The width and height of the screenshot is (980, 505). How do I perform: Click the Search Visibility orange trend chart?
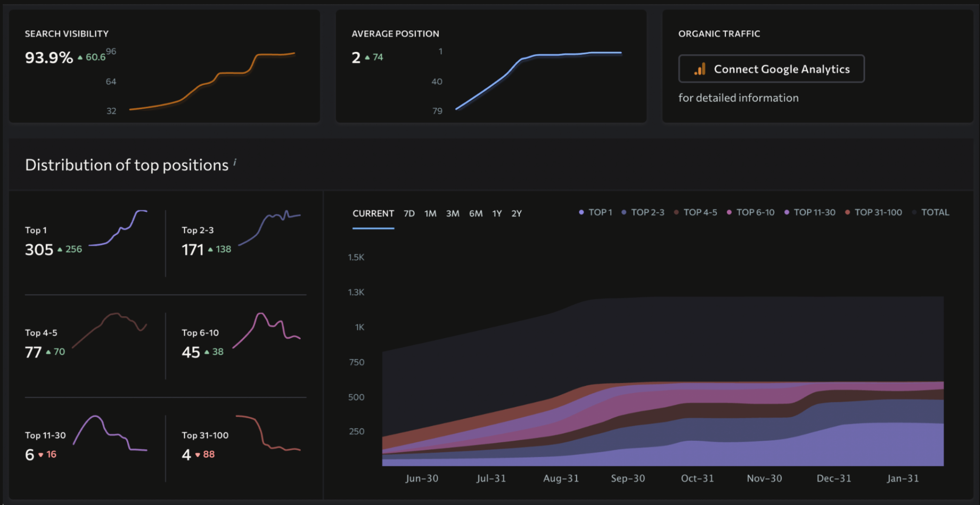pyautogui.click(x=212, y=81)
